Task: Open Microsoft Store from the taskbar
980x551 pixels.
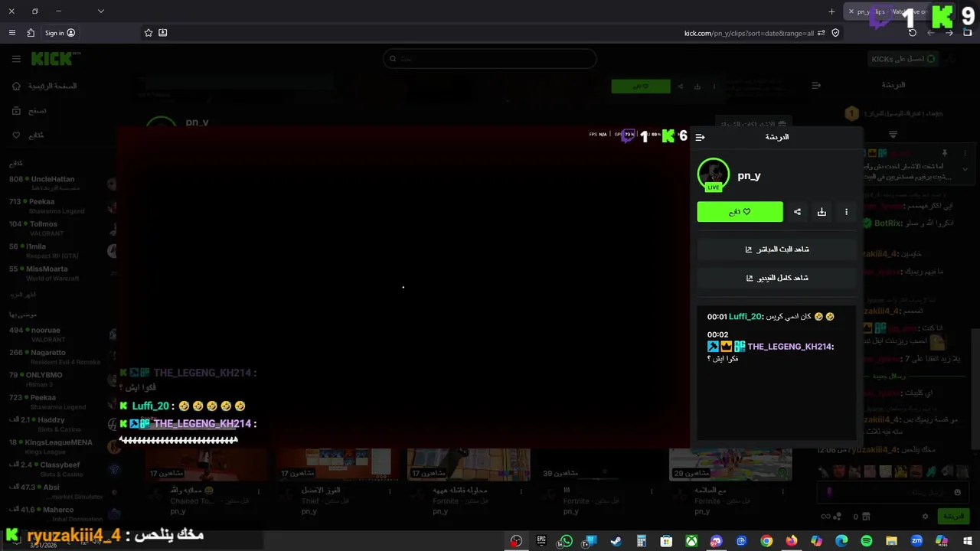Action: coord(666,541)
